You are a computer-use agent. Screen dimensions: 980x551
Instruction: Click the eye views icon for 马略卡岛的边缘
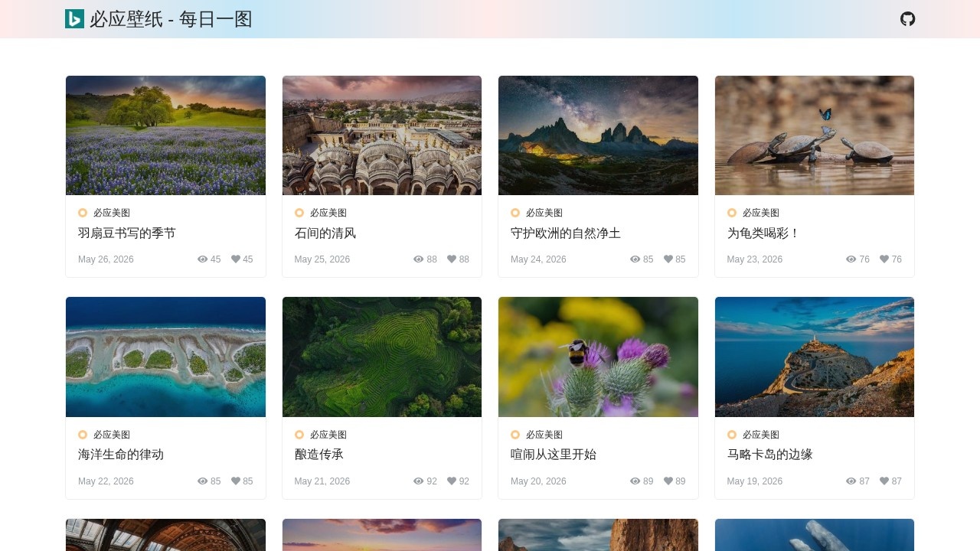coord(851,481)
